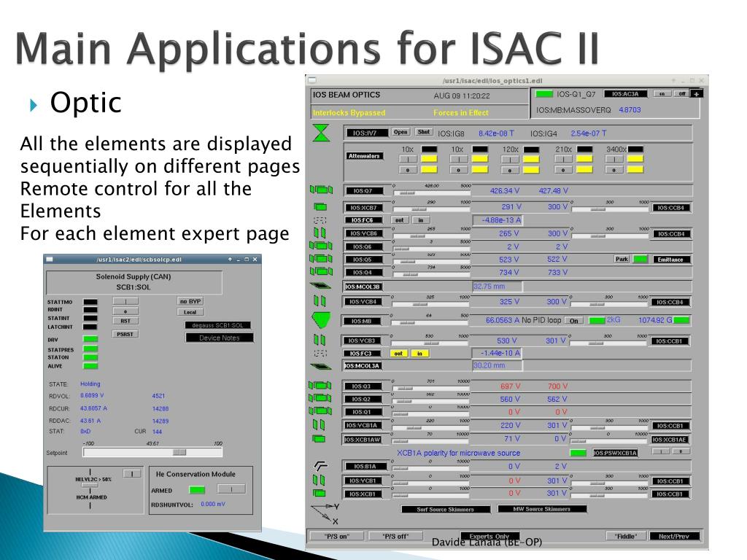Open Surf Source Skimmers page
The height and width of the screenshot is (560, 747).
[x=446, y=509]
